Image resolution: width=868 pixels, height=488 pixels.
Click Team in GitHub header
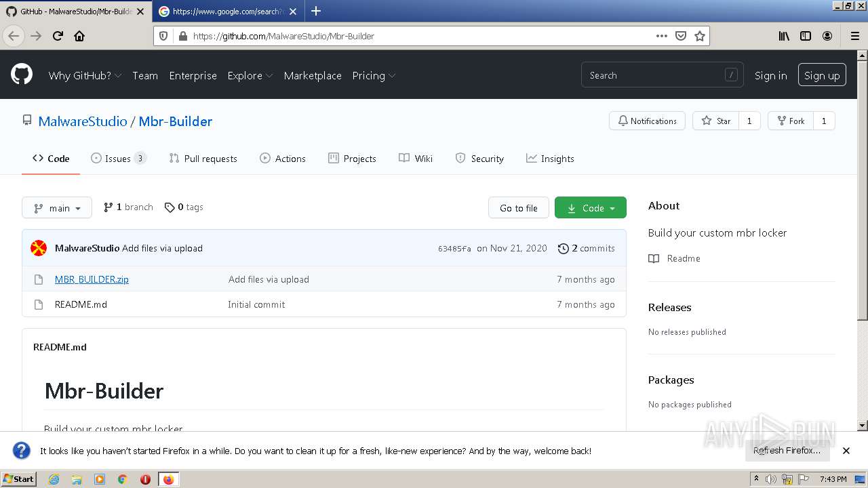[145, 75]
